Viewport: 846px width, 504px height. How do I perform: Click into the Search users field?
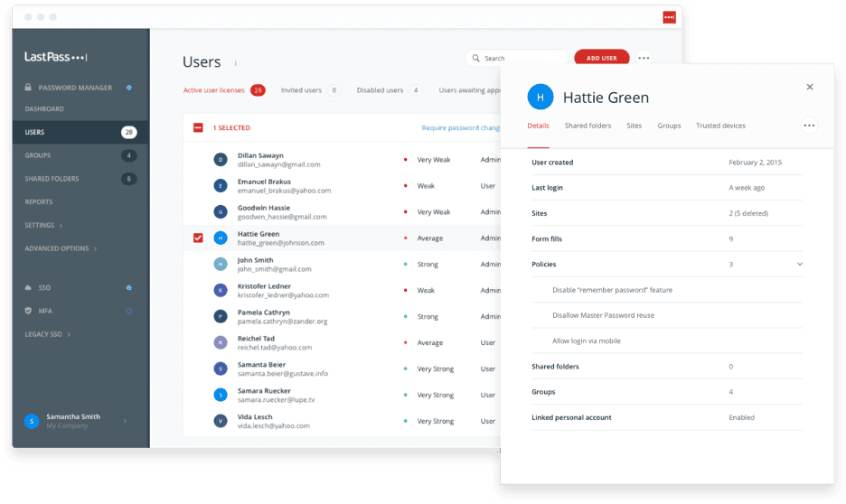click(520, 58)
